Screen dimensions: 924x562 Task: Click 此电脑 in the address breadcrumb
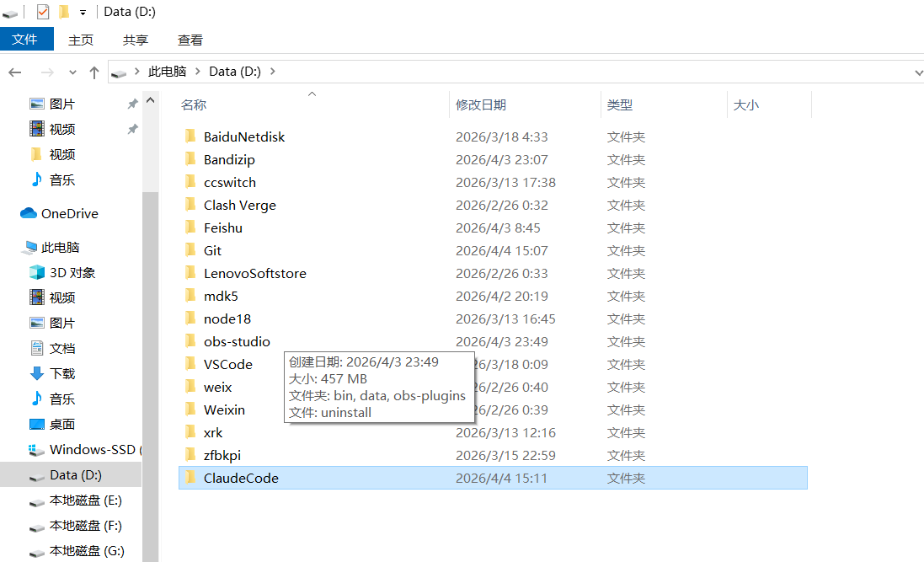167,72
